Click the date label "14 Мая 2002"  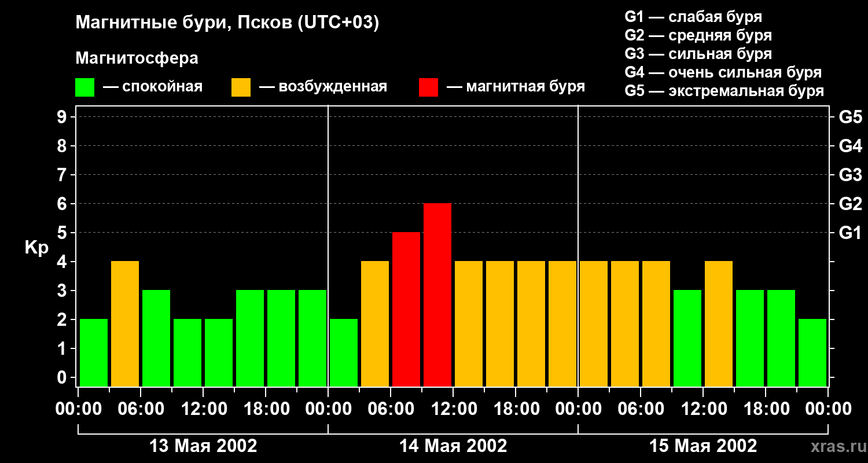(453, 446)
